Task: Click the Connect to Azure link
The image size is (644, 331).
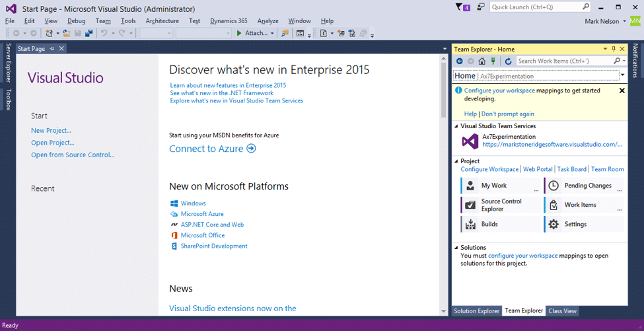Action: click(x=213, y=149)
